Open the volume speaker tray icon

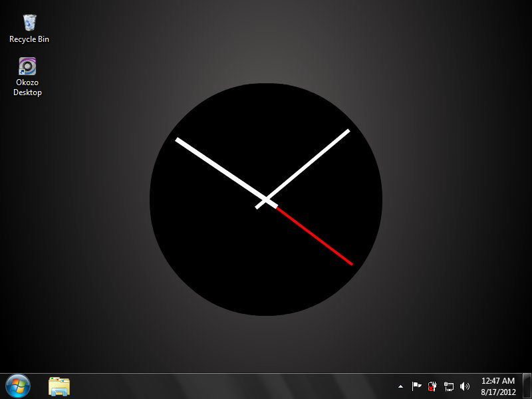click(x=464, y=386)
